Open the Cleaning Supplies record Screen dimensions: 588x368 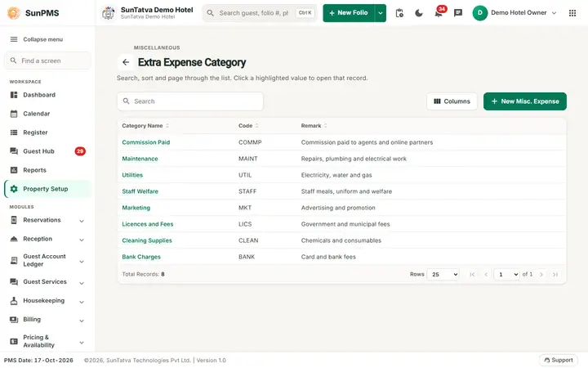click(147, 240)
